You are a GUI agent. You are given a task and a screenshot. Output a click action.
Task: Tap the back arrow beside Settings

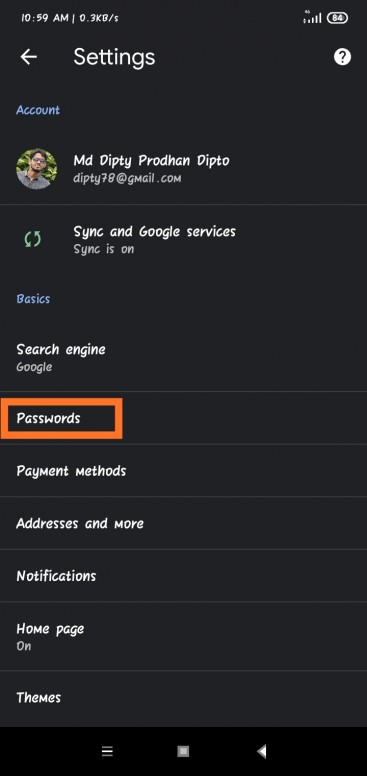(29, 57)
